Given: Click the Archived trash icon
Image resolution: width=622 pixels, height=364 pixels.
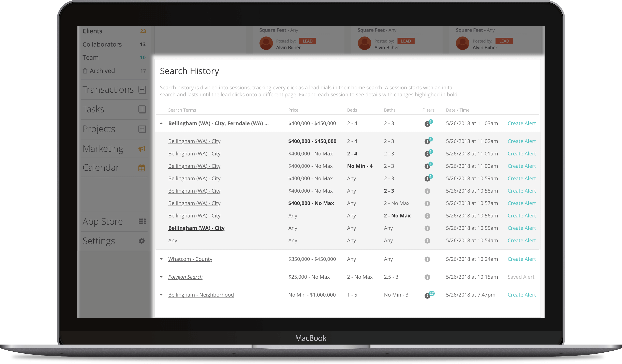Looking at the screenshot, I should pyautogui.click(x=85, y=71).
